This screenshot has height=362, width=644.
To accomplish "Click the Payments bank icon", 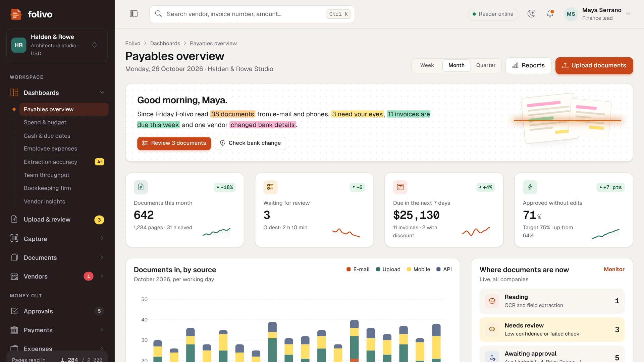I will coord(14,330).
